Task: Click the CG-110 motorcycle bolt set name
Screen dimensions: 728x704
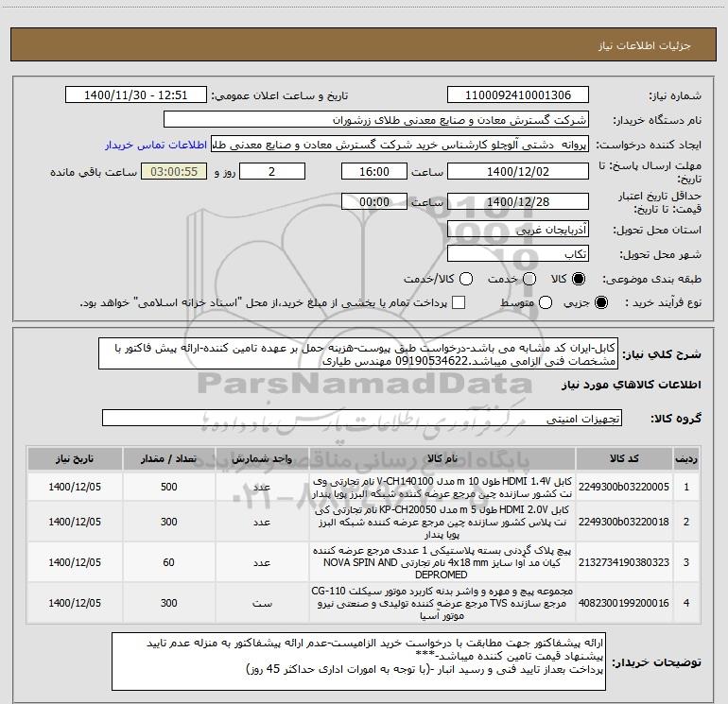Action: [442, 603]
